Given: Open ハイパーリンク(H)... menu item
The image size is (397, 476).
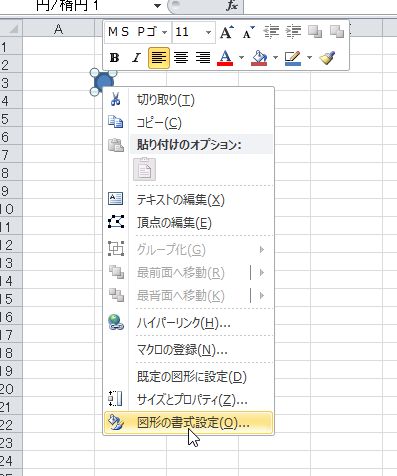Looking at the screenshot, I should point(189,323).
